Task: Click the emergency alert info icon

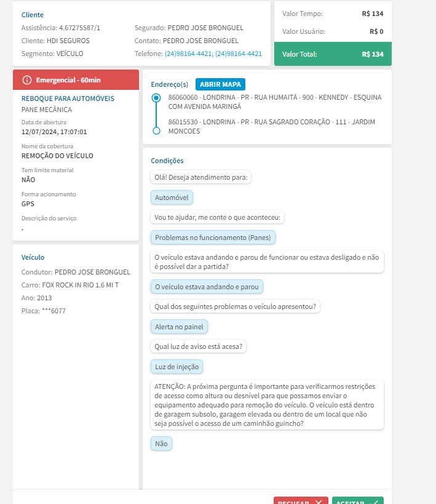Action: pos(26,80)
